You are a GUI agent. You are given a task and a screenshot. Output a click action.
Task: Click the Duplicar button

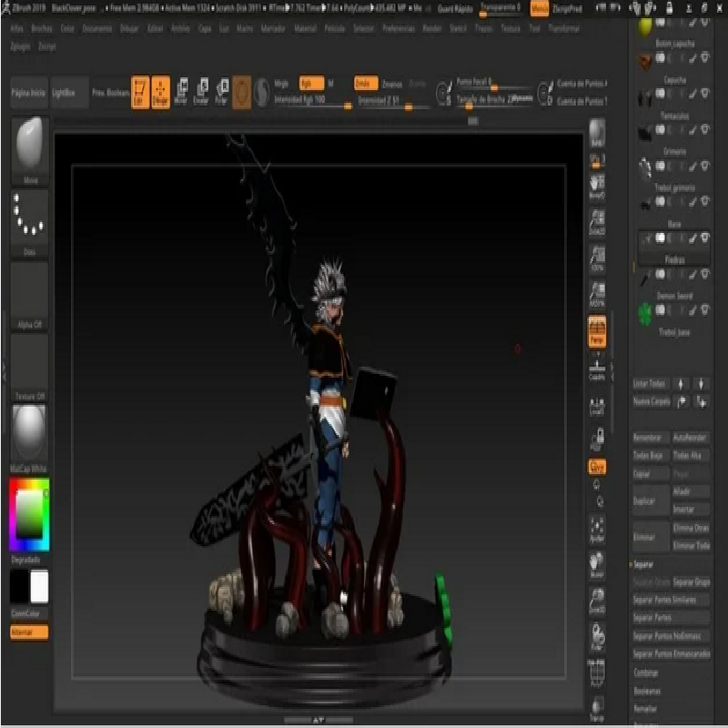coord(644,500)
